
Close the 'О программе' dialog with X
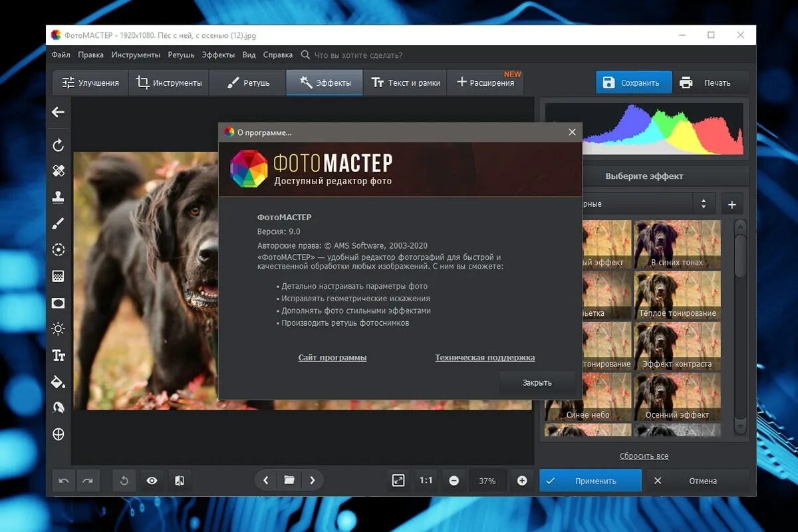coord(572,132)
